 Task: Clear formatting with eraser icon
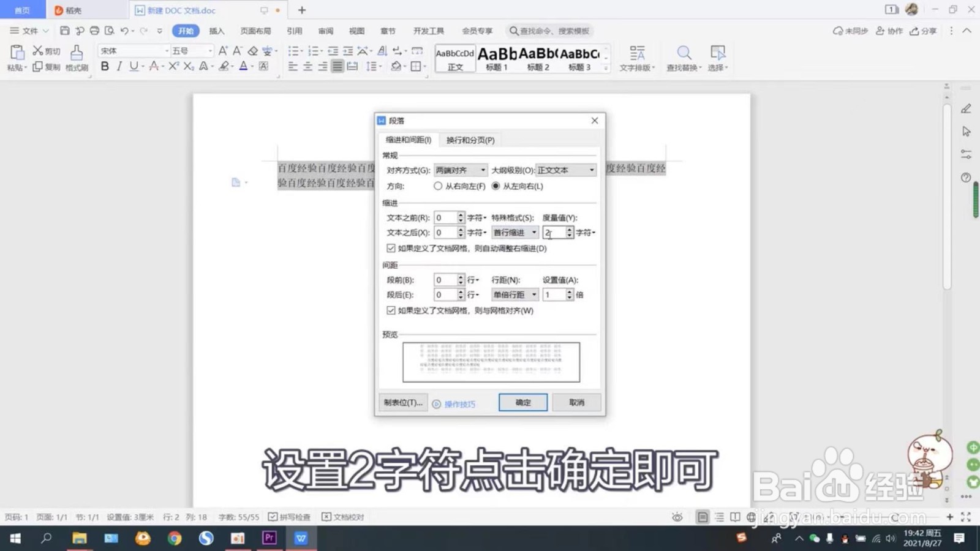pos(252,51)
